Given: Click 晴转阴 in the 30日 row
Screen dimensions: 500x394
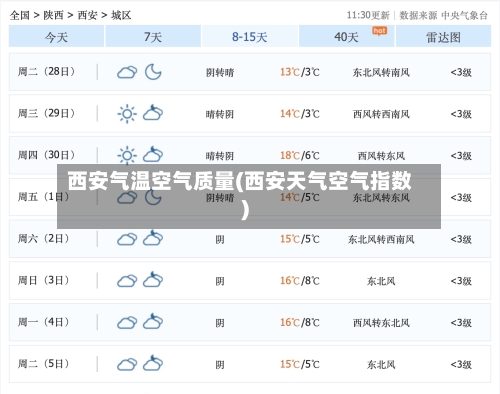Looking at the screenshot, I should tap(220, 156).
